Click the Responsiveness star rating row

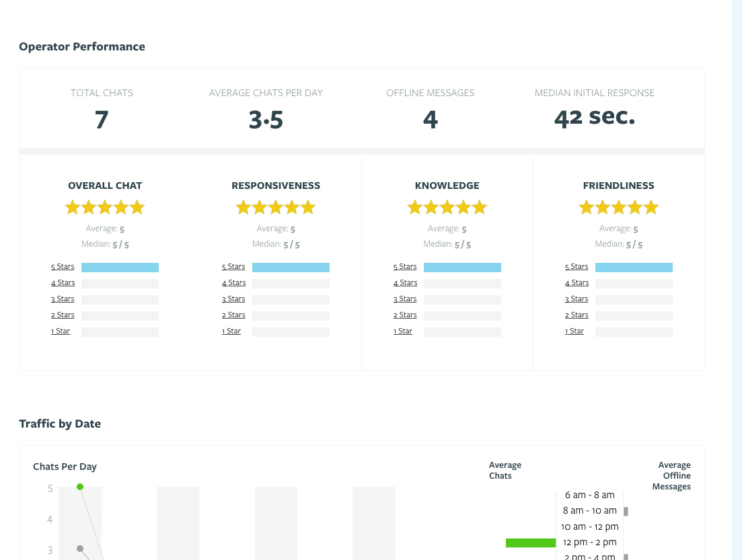[276, 207]
